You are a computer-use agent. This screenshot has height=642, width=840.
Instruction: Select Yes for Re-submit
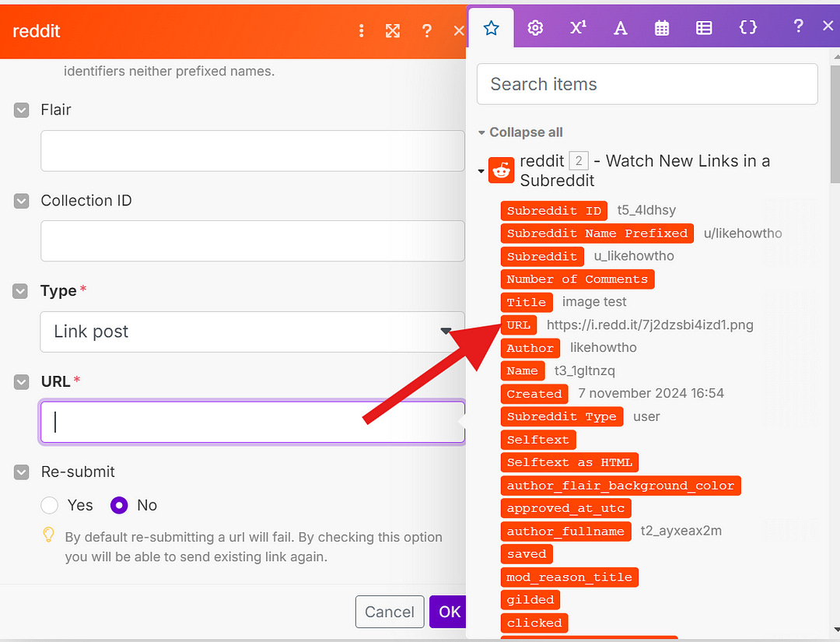pyautogui.click(x=49, y=505)
